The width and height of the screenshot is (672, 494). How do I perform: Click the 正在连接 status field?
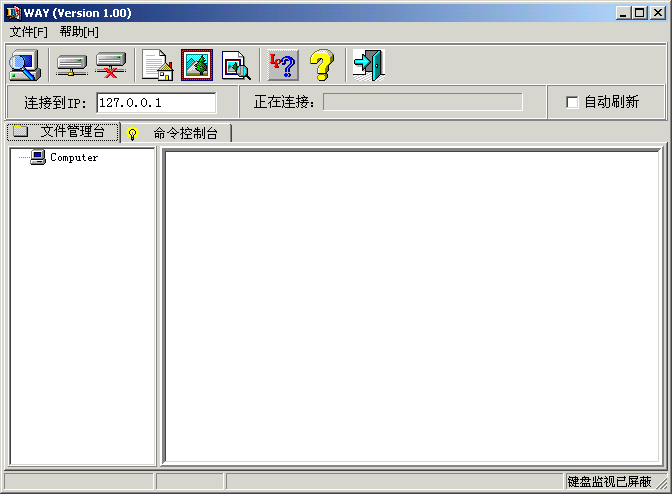[x=422, y=102]
